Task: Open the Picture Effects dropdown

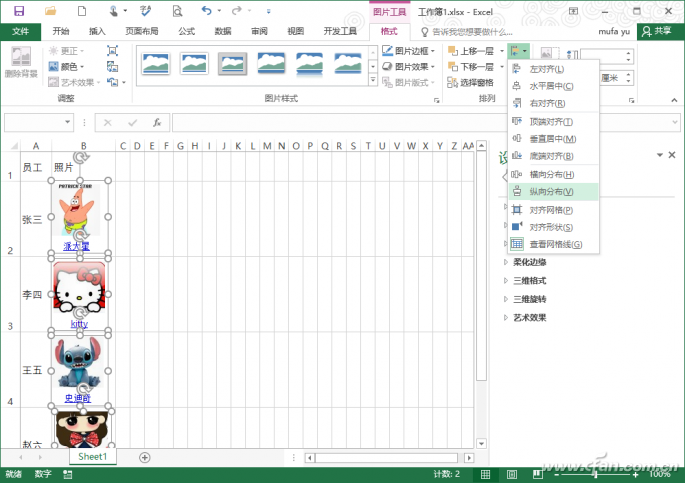Action: coord(409,67)
